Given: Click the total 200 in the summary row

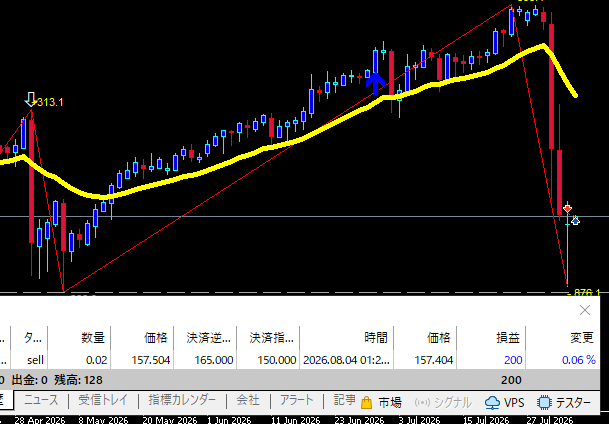Looking at the screenshot, I should tap(511, 380).
